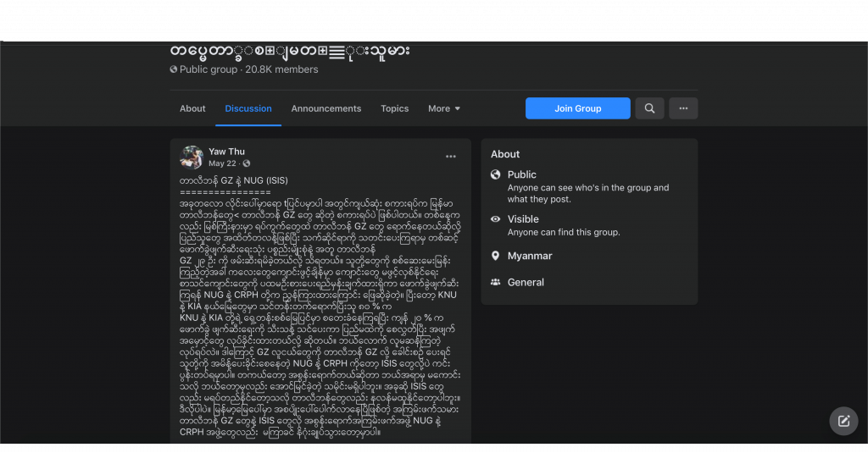The image size is (868, 453).
Task: Click the globe icon beside Public group
Action: 173,69
